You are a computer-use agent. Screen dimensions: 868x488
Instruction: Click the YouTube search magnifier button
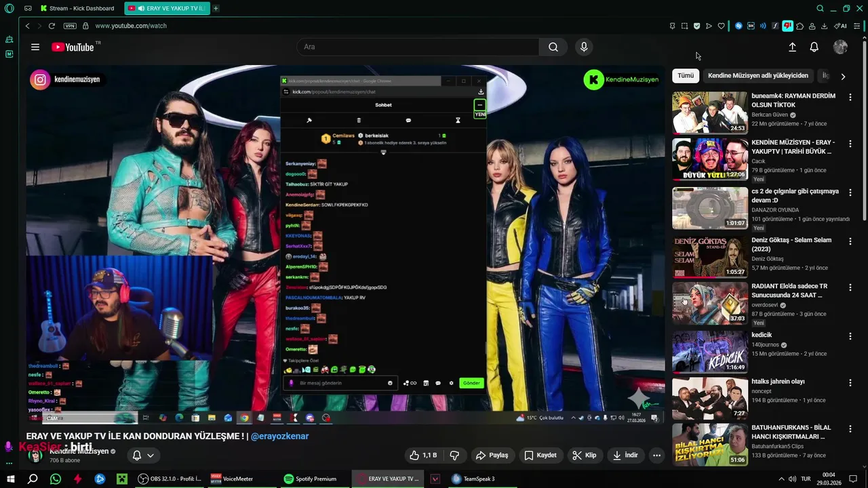coord(553,47)
